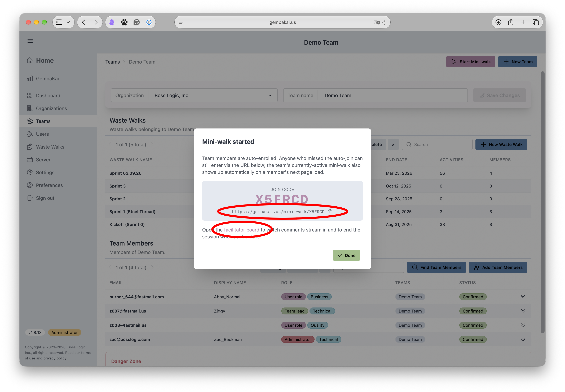
Task: Click the New Waste Walk button
Action: pyautogui.click(x=501, y=144)
